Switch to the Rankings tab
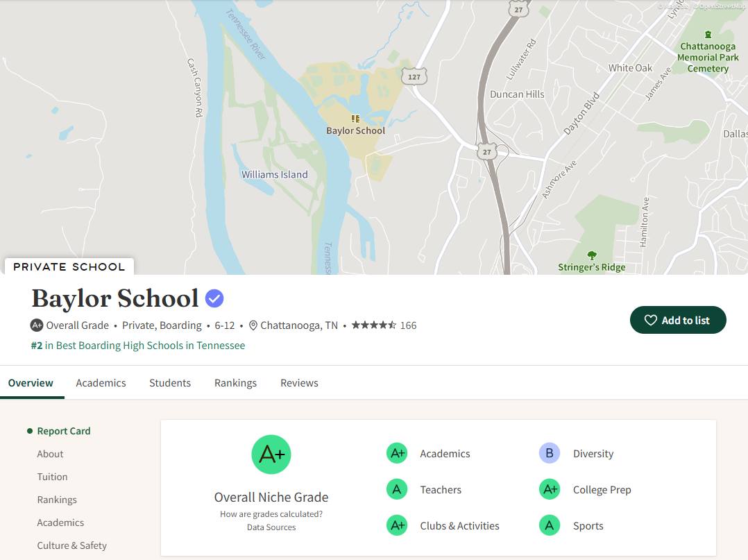748x560 pixels. [235, 383]
